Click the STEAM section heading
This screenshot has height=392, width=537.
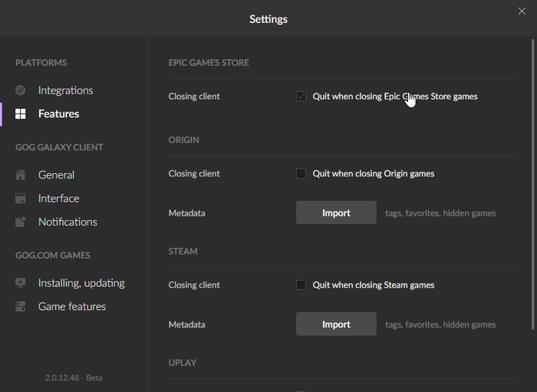(x=183, y=252)
